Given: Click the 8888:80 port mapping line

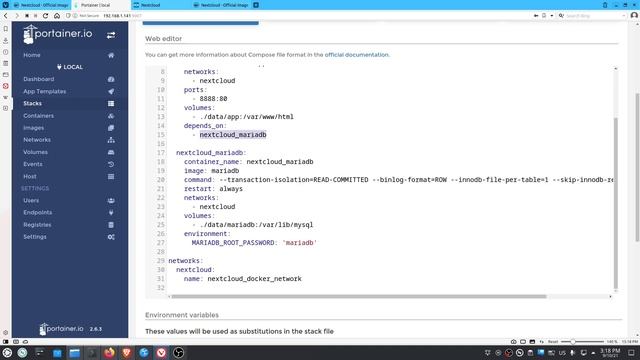Looking at the screenshot, I should 213,99.
